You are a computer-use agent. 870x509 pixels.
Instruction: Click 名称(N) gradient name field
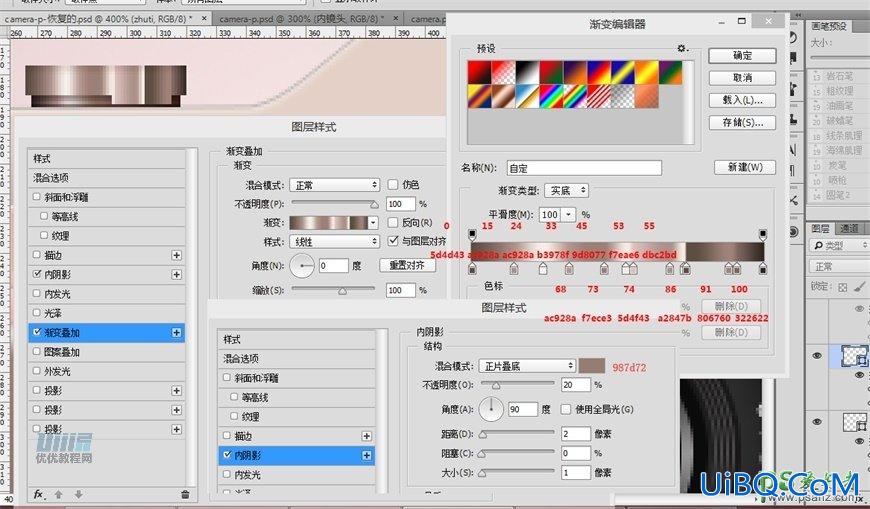point(584,168)
